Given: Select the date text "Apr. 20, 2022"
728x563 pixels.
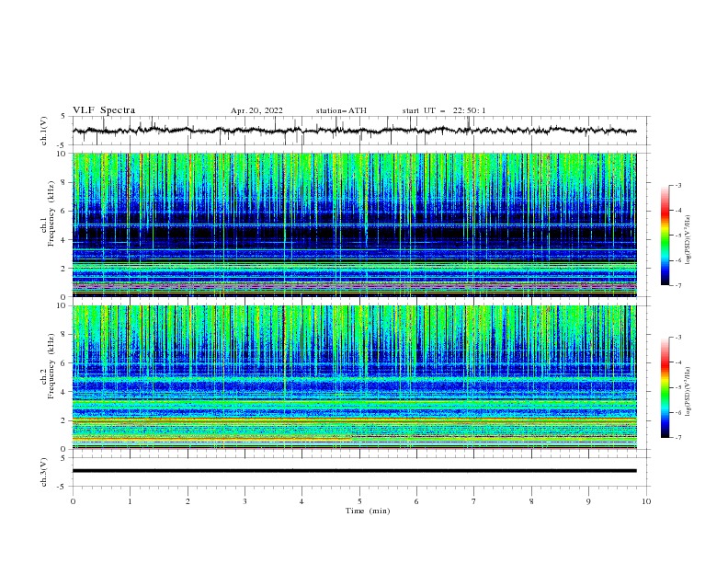Looking at the screenshot, I should pyautogui.click(x=256, y=110).
